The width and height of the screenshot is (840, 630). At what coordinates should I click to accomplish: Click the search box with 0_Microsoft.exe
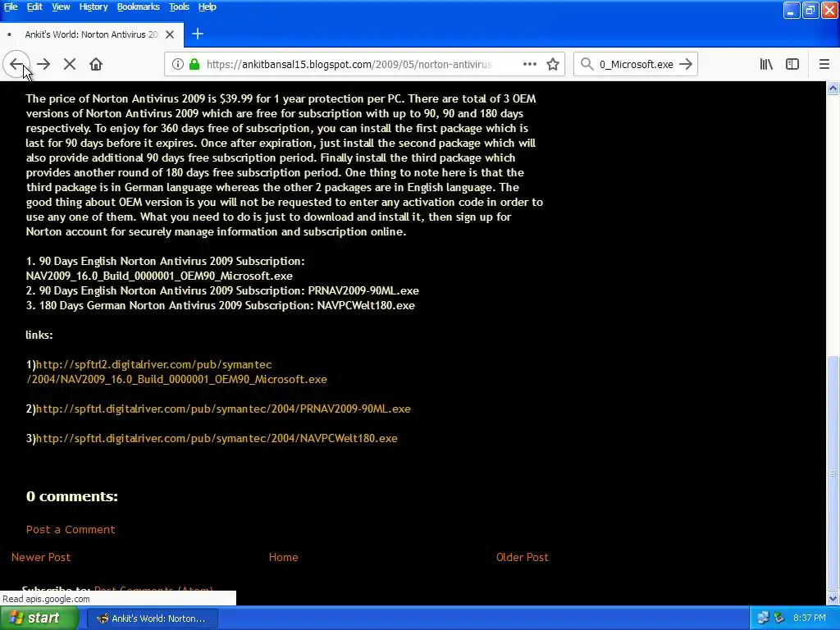click(636, 64)
